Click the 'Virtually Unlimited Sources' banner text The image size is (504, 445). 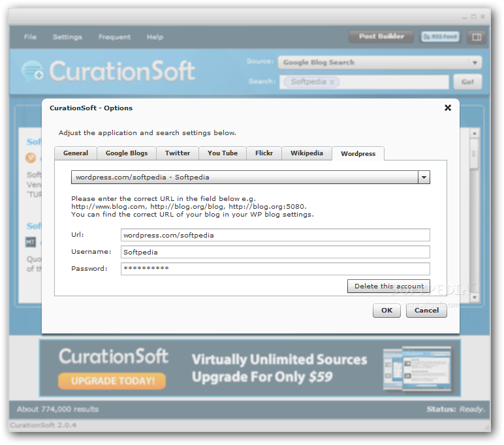(x=279, y=360)
